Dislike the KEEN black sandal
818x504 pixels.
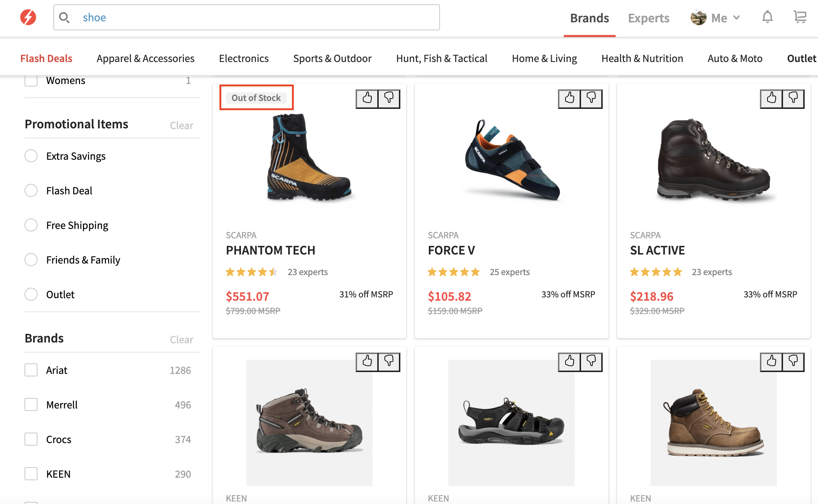[x=591, y=362]
